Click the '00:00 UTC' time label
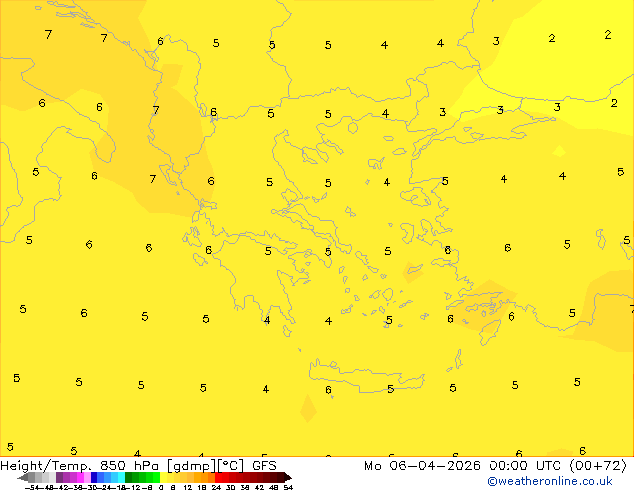634x490 pixels. 526,466
